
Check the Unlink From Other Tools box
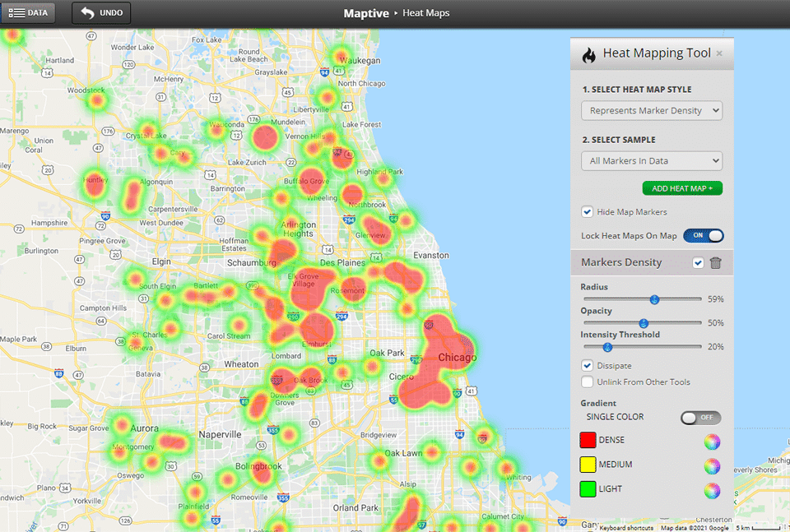(x=587, y=382)
